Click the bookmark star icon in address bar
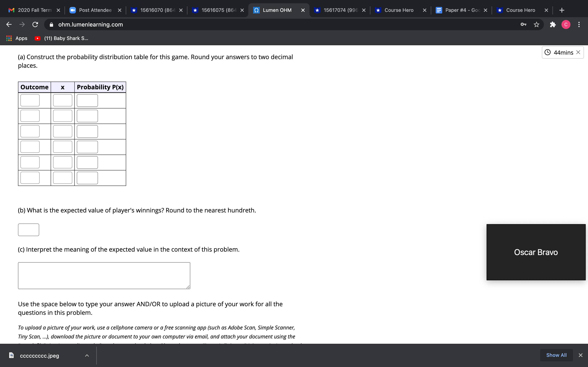 click(x=536, y=24)
